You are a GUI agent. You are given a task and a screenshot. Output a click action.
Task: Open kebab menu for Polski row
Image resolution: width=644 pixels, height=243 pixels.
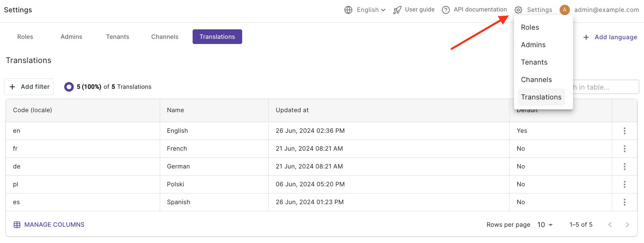(x=625, y=184)
